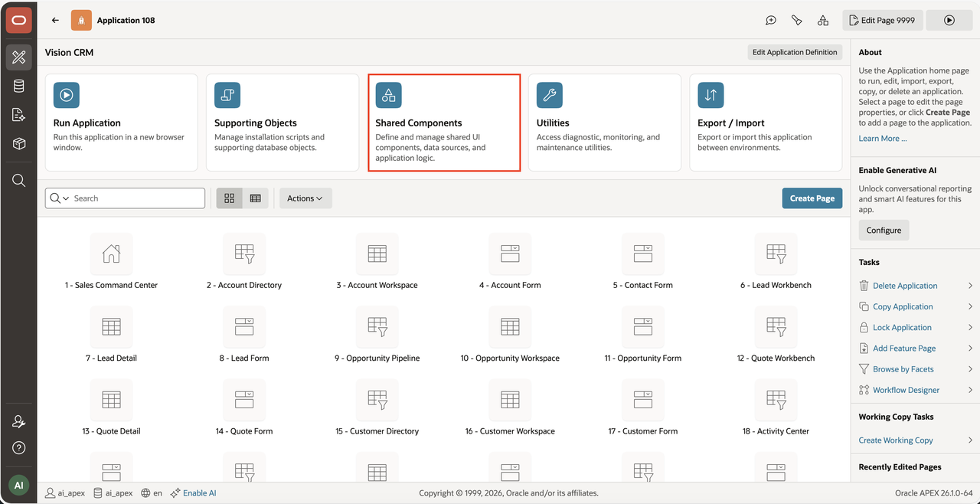
Task: Click the Supporting Objects card icon
Action: click(x=227, y=95)
